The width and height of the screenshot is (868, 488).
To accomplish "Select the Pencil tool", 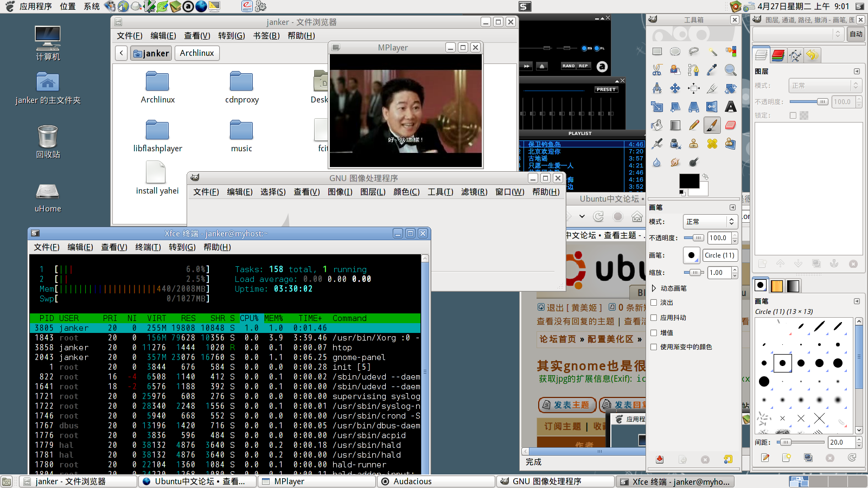I will pyautogui.click(x=694, y=125).
